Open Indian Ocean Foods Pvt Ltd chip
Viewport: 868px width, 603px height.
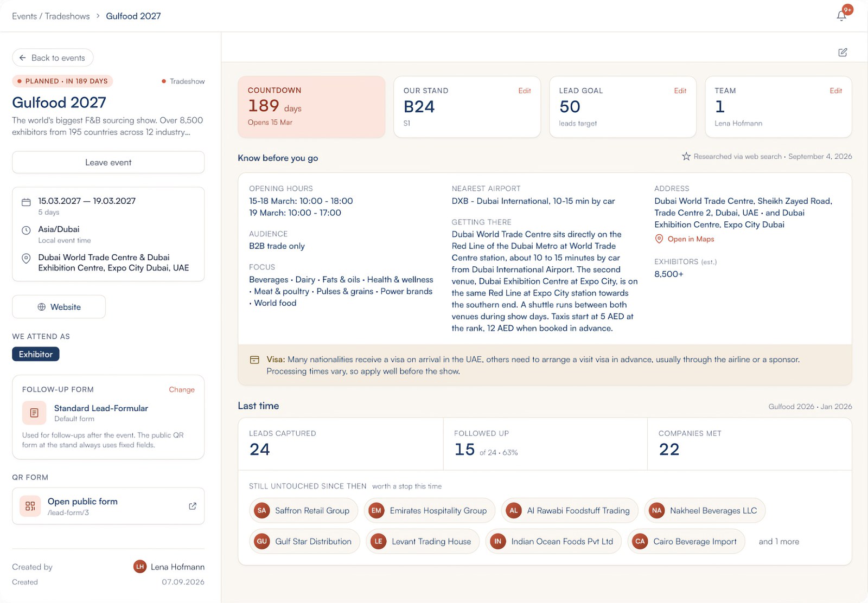(x=553, y=541)
